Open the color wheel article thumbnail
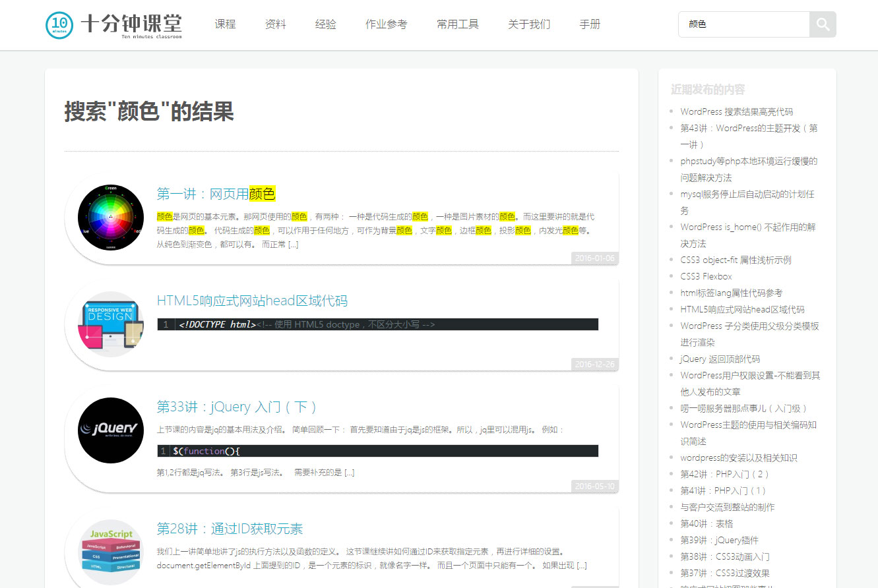Screen dimensions: 878x588 (111, 218)
